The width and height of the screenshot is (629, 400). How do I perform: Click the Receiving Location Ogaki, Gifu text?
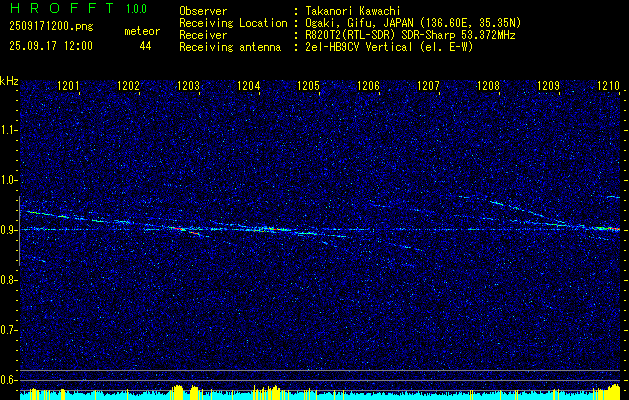point(413,23)
